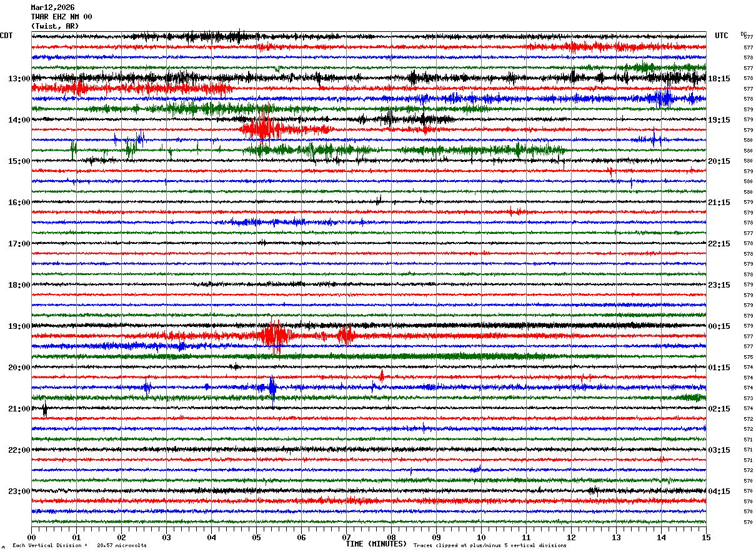The image size is (756, 554).
Task: Click minute tick label '02' on the x-axis
Action: click(121, 537)
